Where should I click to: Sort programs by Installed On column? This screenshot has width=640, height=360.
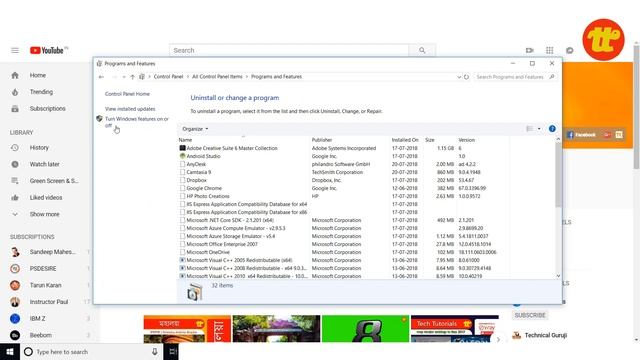click(405, 140)
